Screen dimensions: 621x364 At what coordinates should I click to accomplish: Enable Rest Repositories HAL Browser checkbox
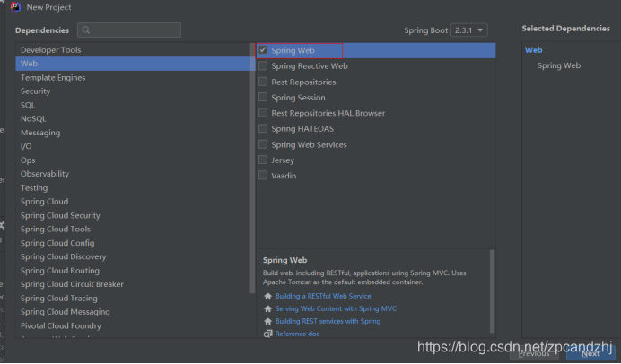tap(263, 113)
